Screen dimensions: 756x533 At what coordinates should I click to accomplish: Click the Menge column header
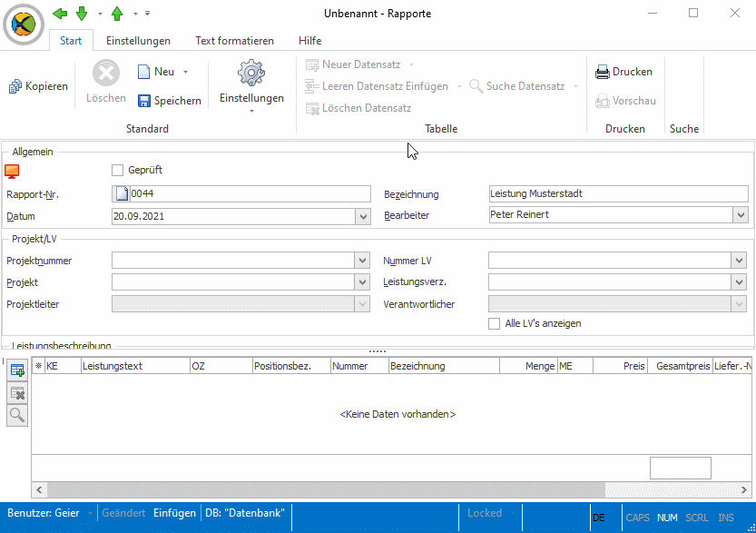528,366
